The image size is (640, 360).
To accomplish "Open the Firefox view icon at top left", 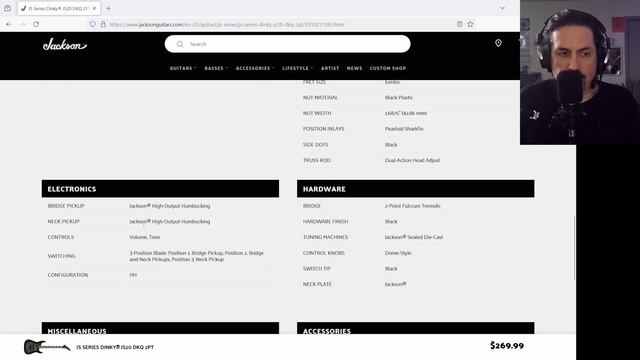I will (x=7, y=8).
